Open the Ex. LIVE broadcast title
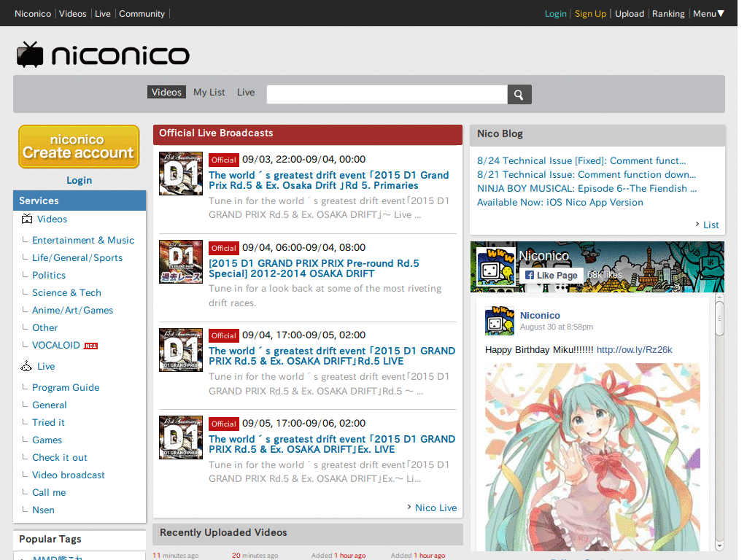 click(x=332, y=444)
